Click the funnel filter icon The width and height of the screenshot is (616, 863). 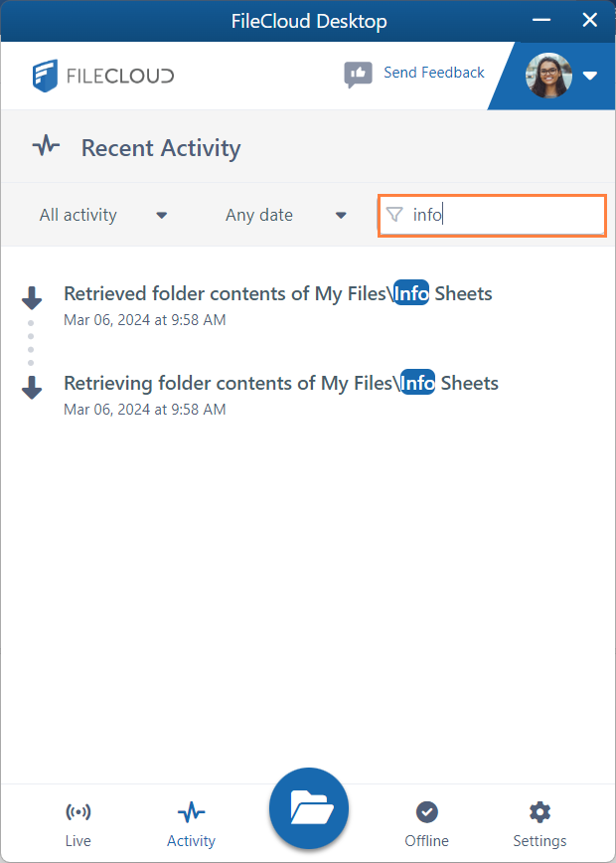[x=394, y=215]
